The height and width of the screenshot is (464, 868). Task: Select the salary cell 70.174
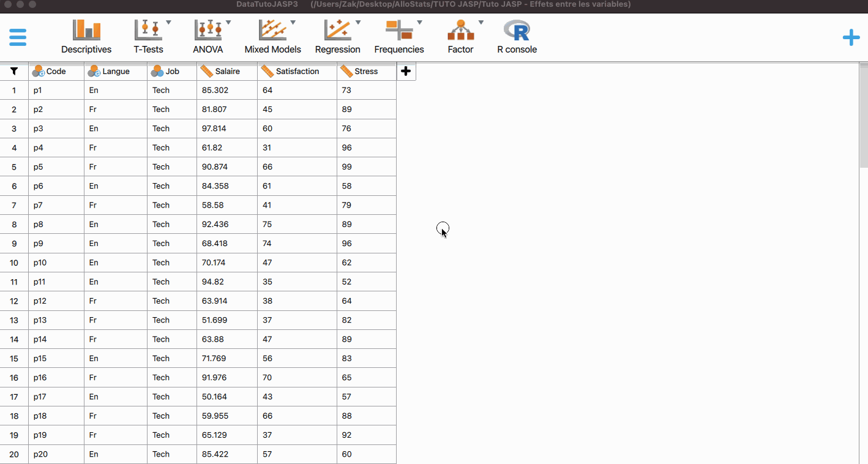[x=227, y=263]
